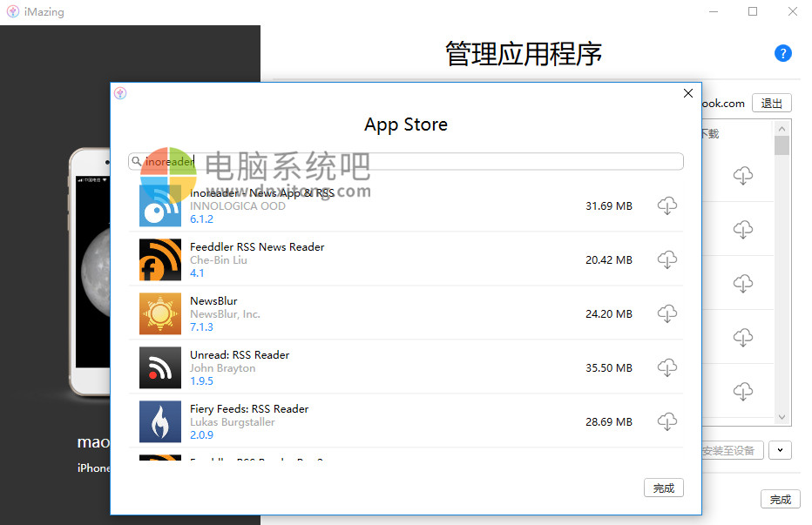The image size is (812, 525).
Task: Download Unread: RSS Reader app
Action: click(667, 367)
